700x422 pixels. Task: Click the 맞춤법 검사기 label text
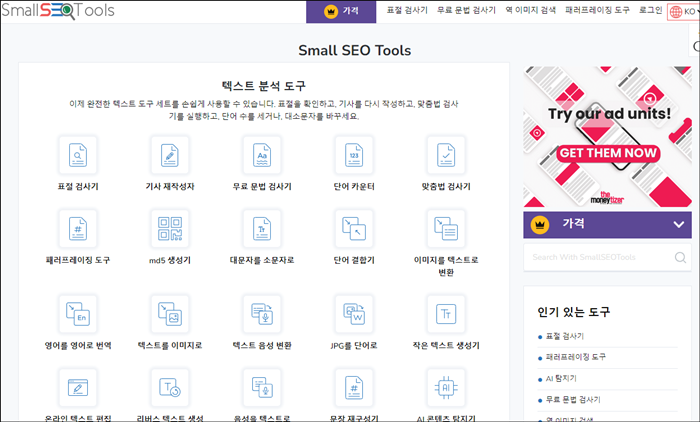446,187
